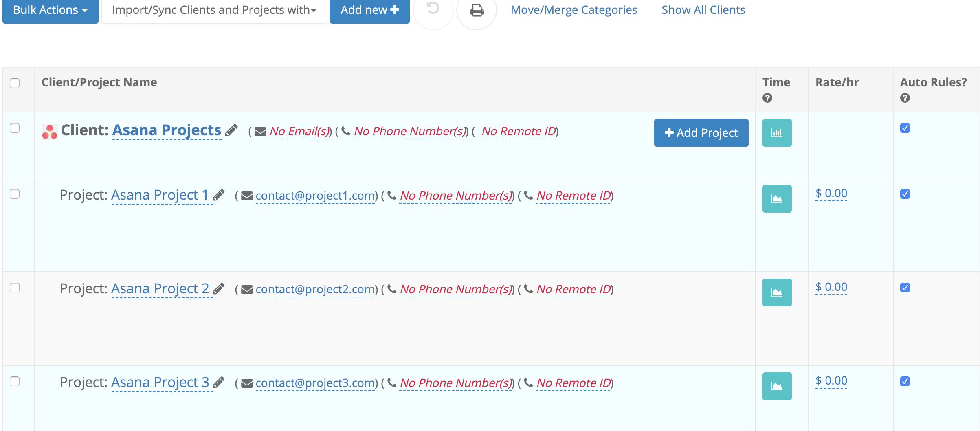980x431 pixels.
Task: Click the undo/refresh circular icon
Action: pyautogui.click(x=433, y=9)
